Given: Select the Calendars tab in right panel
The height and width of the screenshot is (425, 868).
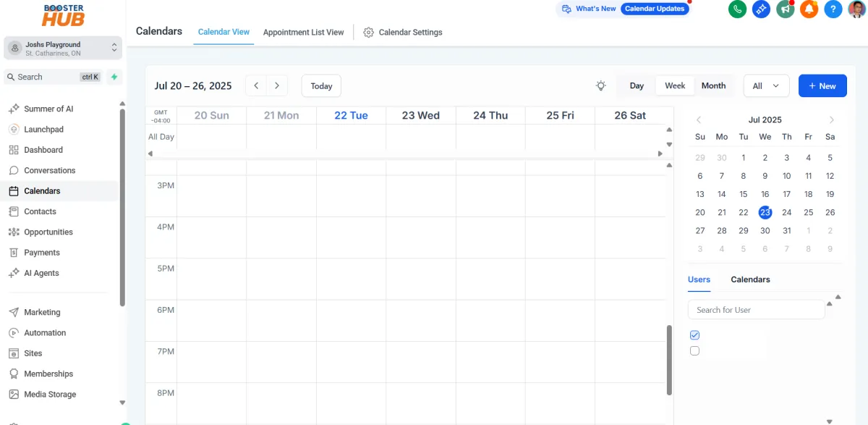Looking at the screenshot, I should 750,279.
